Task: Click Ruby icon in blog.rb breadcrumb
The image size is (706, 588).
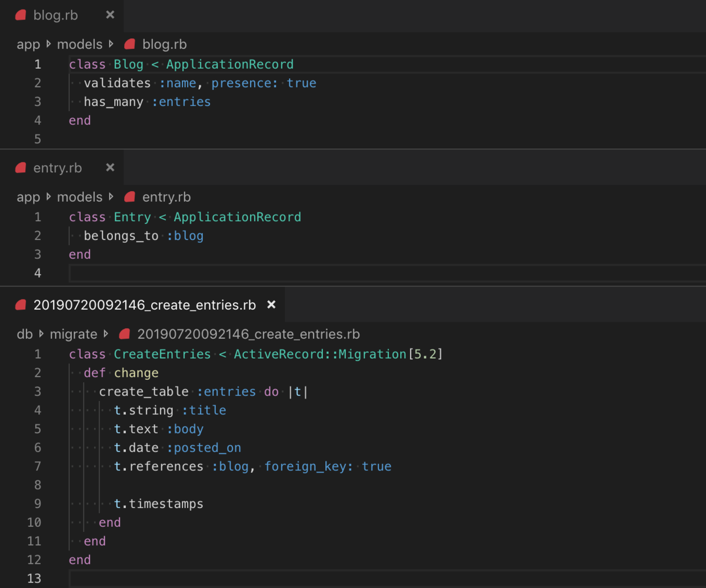Action: coord(130,44)
